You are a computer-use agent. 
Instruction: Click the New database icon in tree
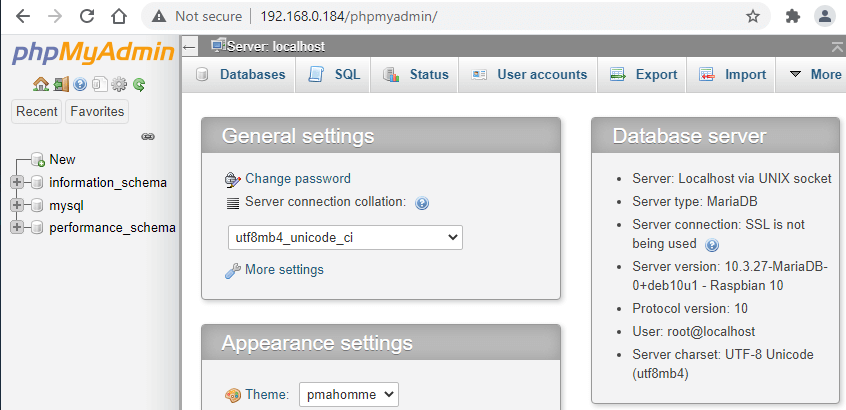38,160
